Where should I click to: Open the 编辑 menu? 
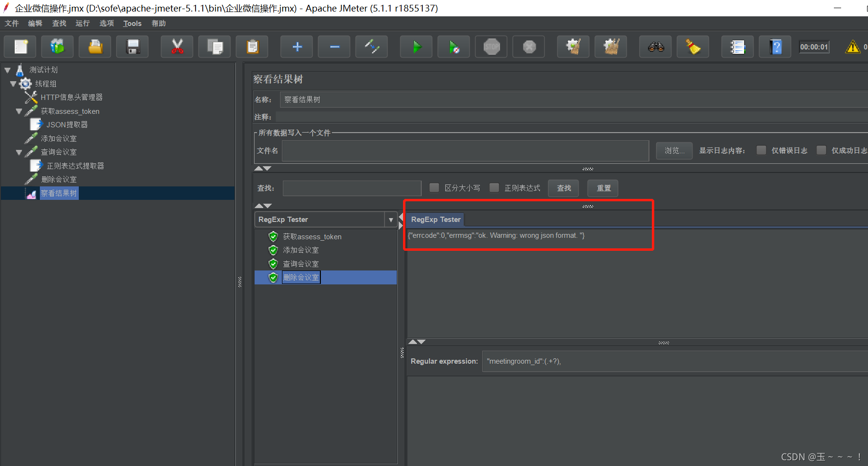[35, 23]
